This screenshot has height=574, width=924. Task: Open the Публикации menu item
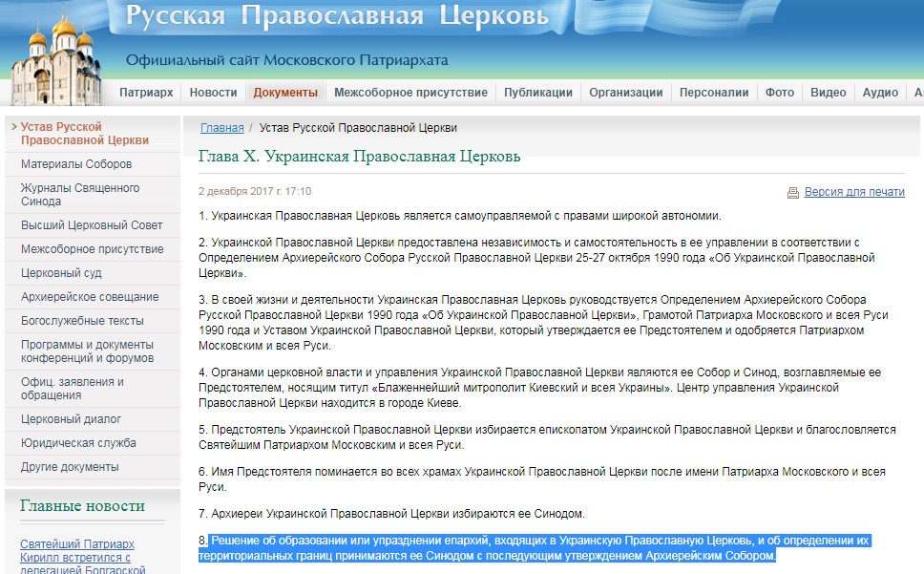click(x=538, y=93)
